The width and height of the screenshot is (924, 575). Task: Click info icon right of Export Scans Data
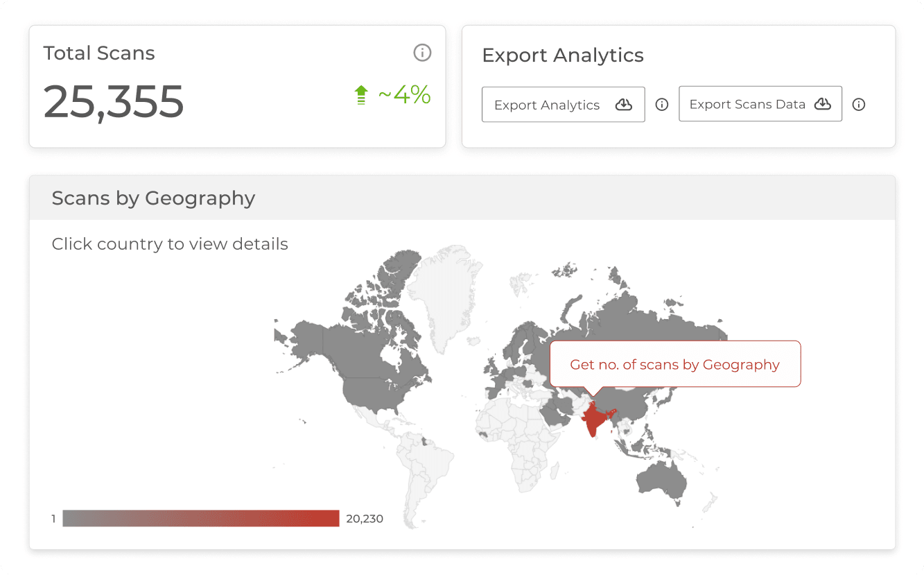click(x=859, y=105)
